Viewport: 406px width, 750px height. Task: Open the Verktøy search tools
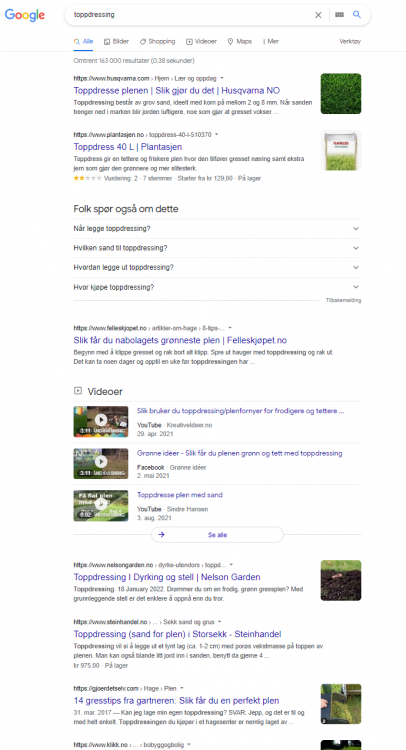pyautogui.click(x=350, y=42)
